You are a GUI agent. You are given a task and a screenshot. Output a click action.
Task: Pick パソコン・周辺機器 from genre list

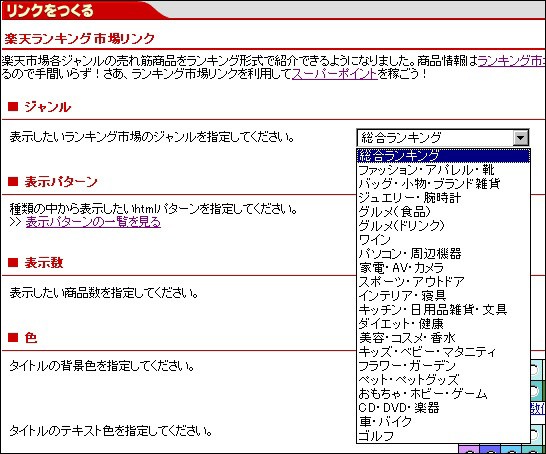point(443,253)
